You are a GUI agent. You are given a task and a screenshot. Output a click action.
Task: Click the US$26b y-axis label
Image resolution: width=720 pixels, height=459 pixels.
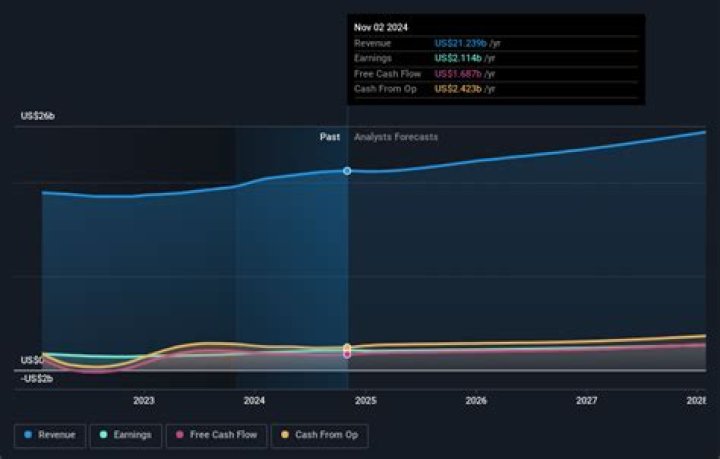point(38,116)
